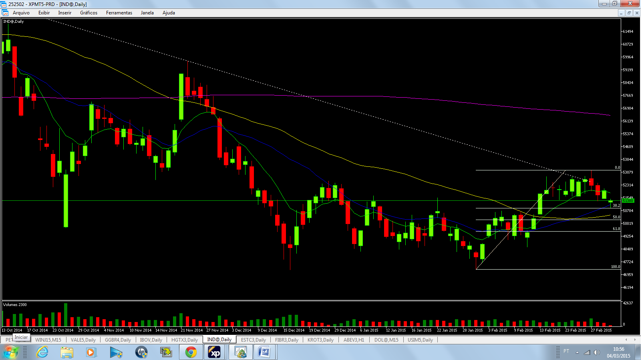
Task: Open the Ajuda menu
Action: click(x=169, y=13)
